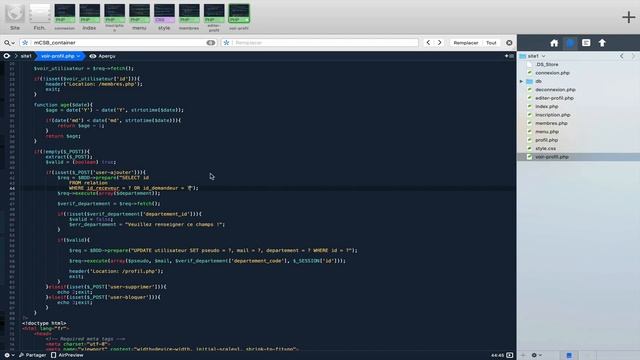The image size is (640, 360).
Task: Click the blue view icon at sidebar bottom
Action: tap(569, 355)
